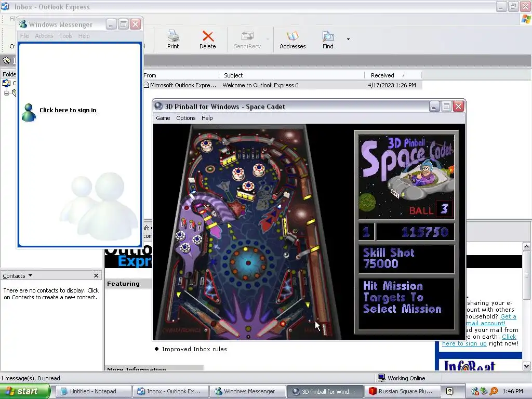Expand the toolbar overflow arrow next to Find
The image size is (532, 399).
coord(348,39)
